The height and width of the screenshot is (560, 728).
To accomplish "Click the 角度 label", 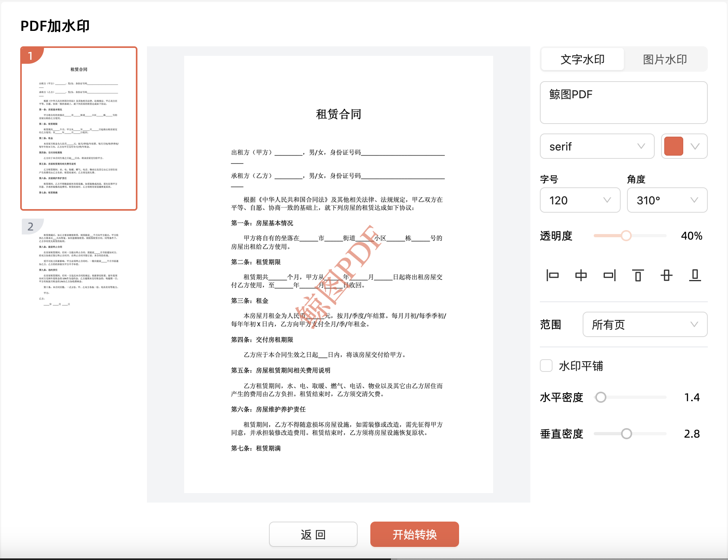I will [x=636, y=179].
